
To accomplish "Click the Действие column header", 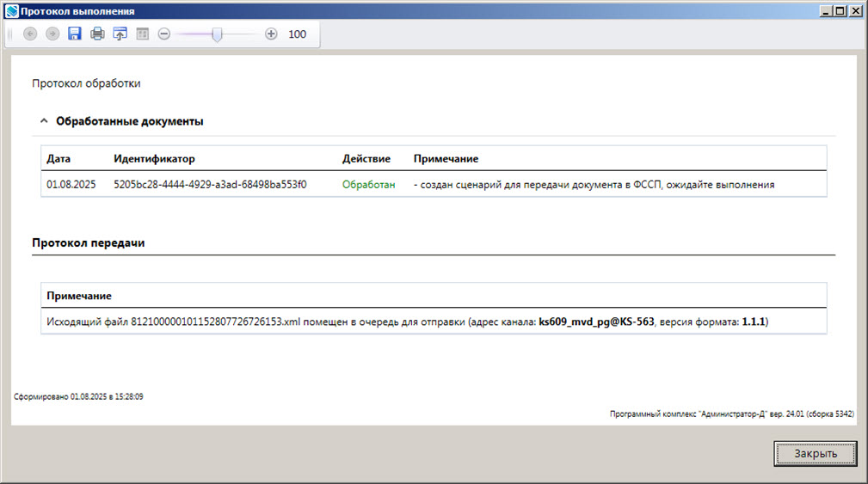I will click(x=366, y=159).
